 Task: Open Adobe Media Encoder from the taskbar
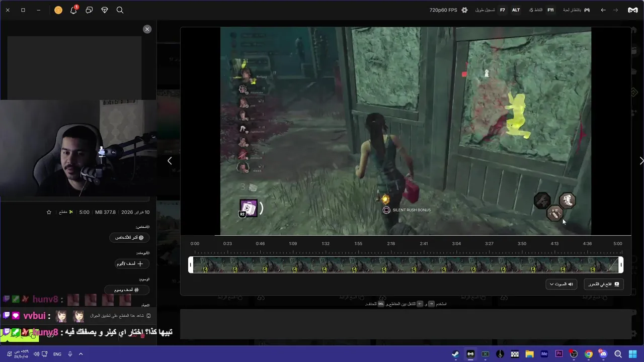click(x=544, y=354)
